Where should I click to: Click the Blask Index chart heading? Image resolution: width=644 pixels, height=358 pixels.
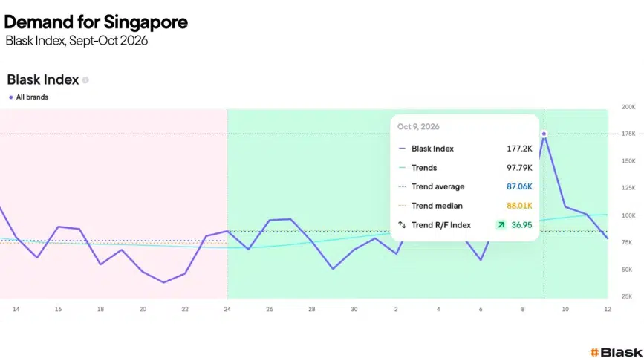[x=43, y=79]
